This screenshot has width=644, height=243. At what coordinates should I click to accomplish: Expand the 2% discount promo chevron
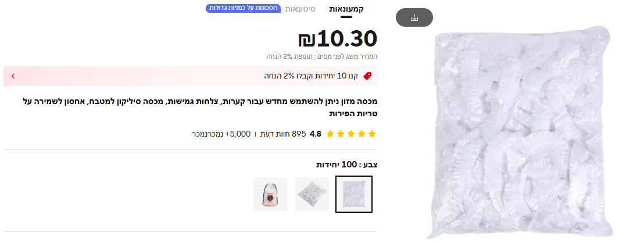click(x=13, y=76)
